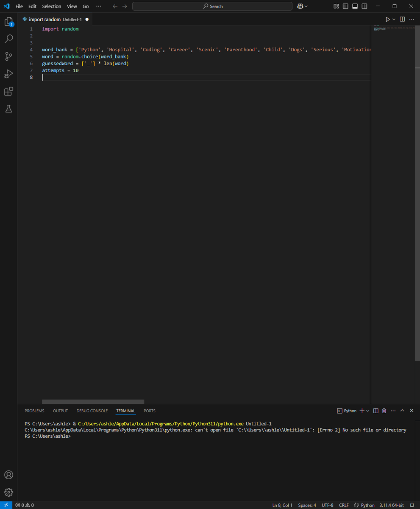Open the Run and Debug view
Screen dimensions: 420x509
(x=8, y=74)
